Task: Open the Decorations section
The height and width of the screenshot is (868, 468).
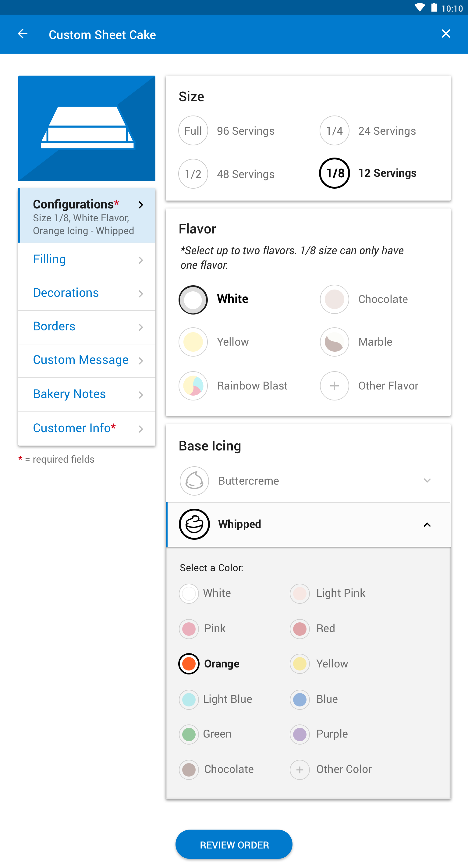Action: tap(87, 293)
